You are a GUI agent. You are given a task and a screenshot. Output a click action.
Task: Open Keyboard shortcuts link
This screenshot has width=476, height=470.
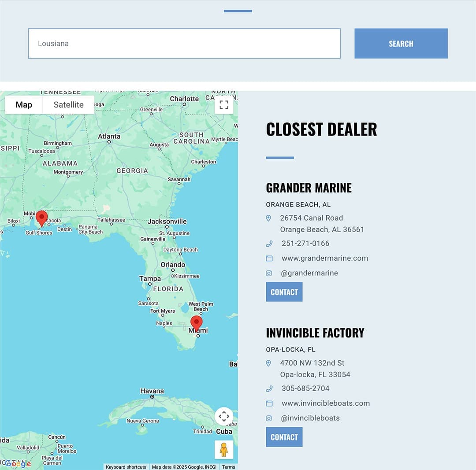point(126,467)
